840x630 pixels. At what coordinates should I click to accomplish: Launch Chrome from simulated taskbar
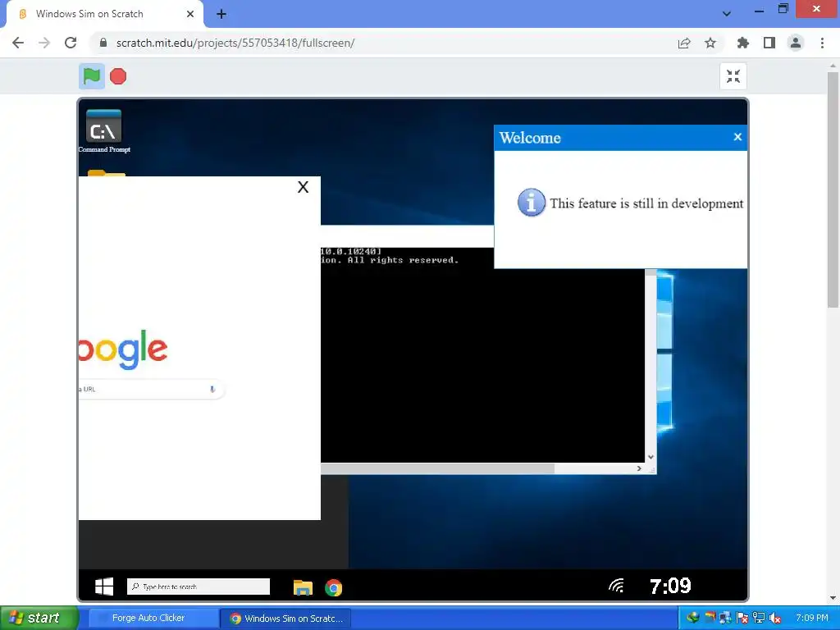coord(333,587)
